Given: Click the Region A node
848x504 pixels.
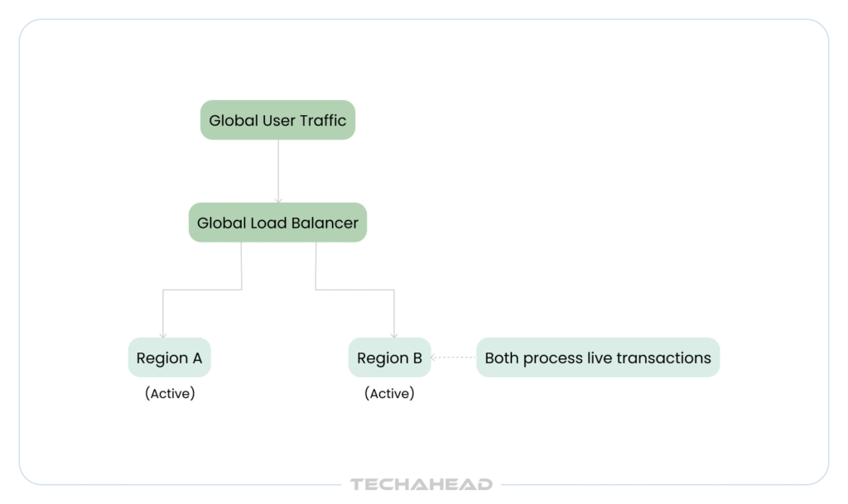Looking at the screenshot, I should 169,358.
